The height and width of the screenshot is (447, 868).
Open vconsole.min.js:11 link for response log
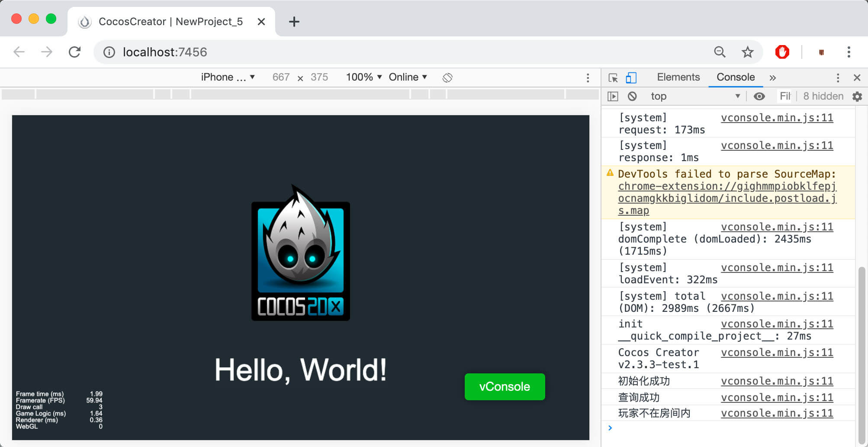[x=777, y=146]
